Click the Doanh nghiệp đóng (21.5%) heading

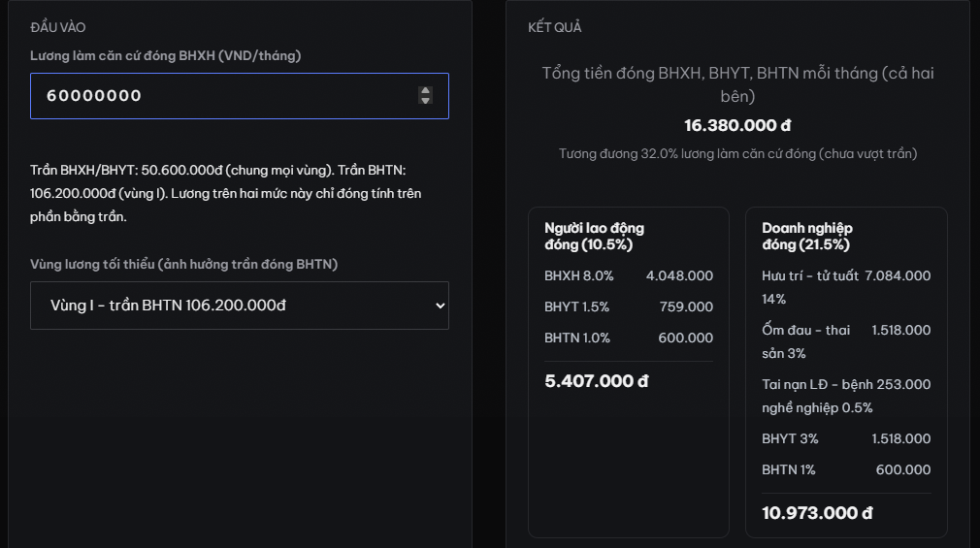tap(807, 237)
